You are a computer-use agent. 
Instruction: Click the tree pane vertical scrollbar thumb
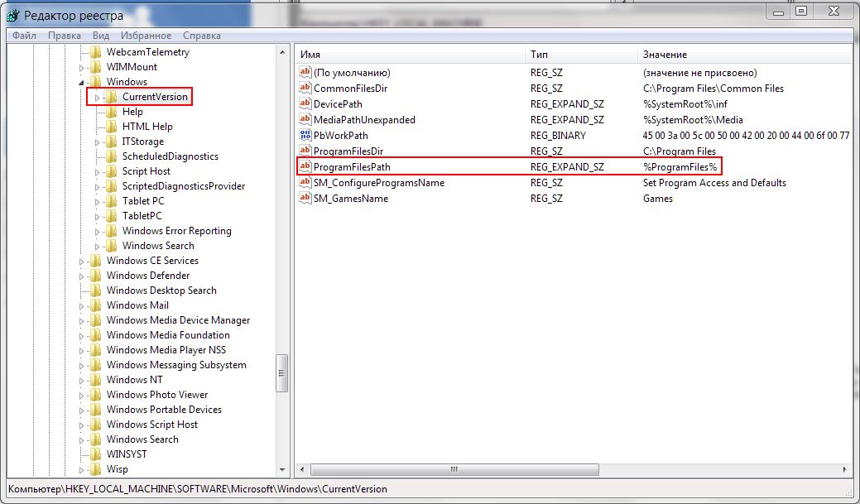coord(282,373)
